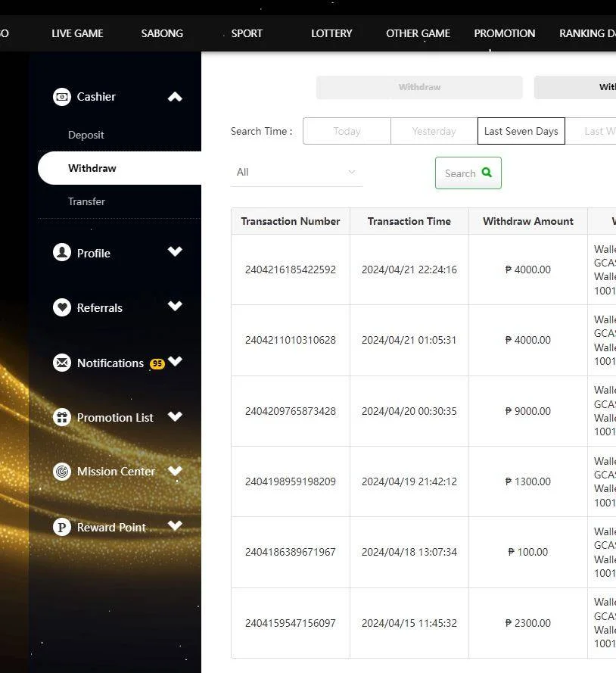Open the LOTTERY menu
The image size is (616, 673).
click(x=331, y=33)
